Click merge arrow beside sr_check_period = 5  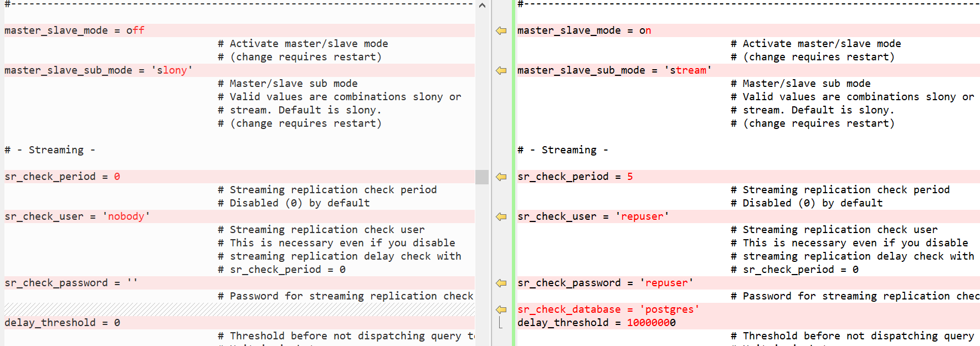coord(501,177)
